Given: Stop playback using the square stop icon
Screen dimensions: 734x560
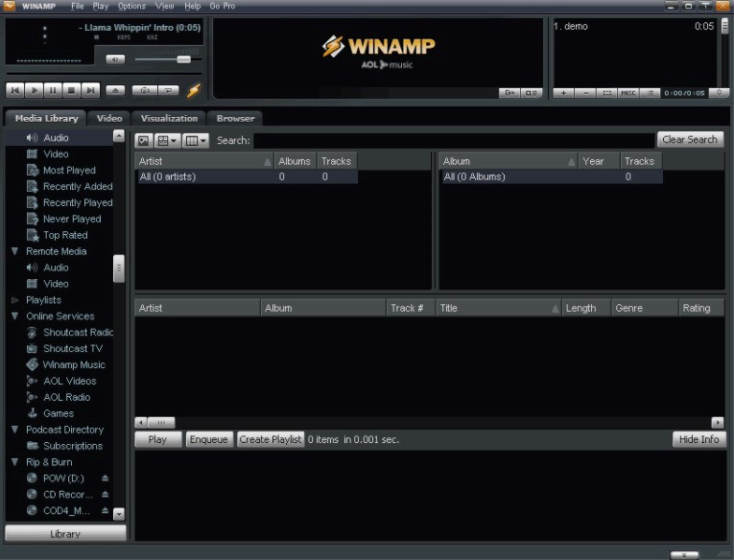Looking at the screenshot, I should (x=72, y=90).
